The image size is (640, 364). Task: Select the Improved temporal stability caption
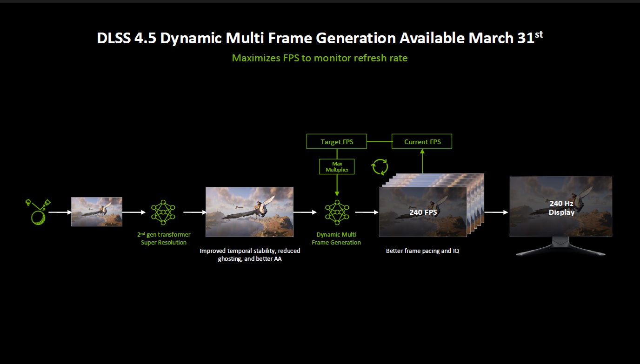pos(250,255)
